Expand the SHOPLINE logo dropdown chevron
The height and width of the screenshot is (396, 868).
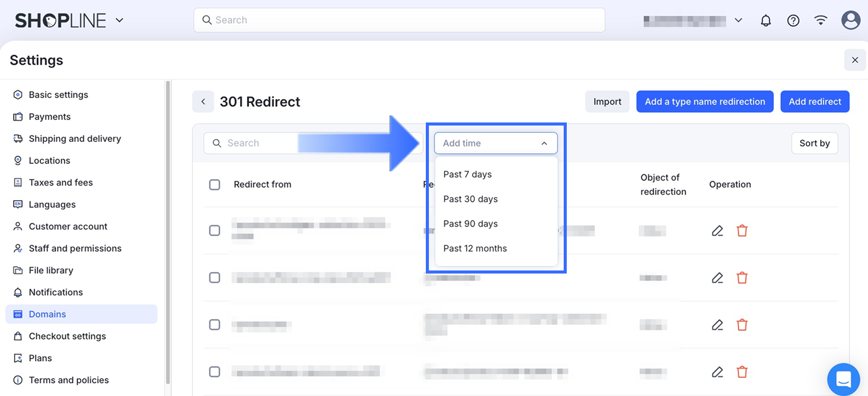[119, 20]
